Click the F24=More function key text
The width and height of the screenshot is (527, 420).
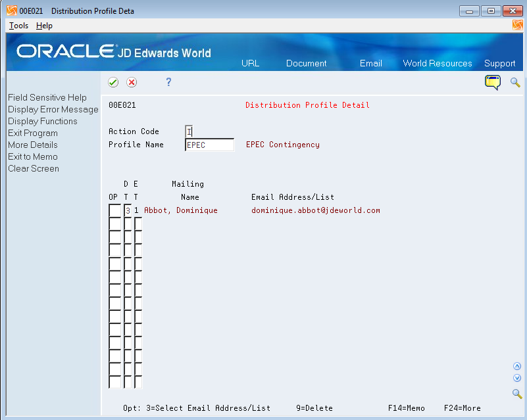pyautogui.click(x=462, y=408)
